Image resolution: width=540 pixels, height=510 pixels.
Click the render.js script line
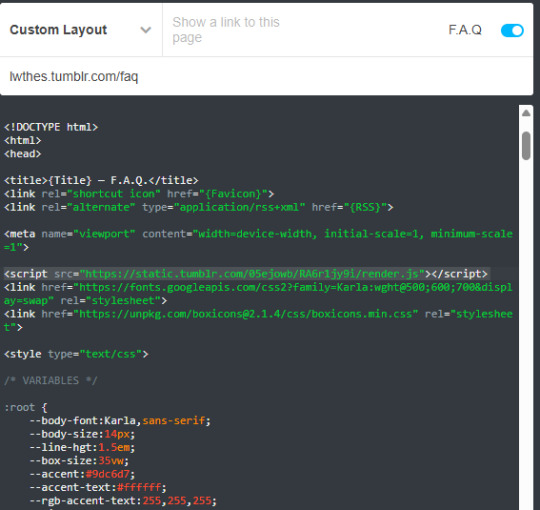click(x=246, y=274)
